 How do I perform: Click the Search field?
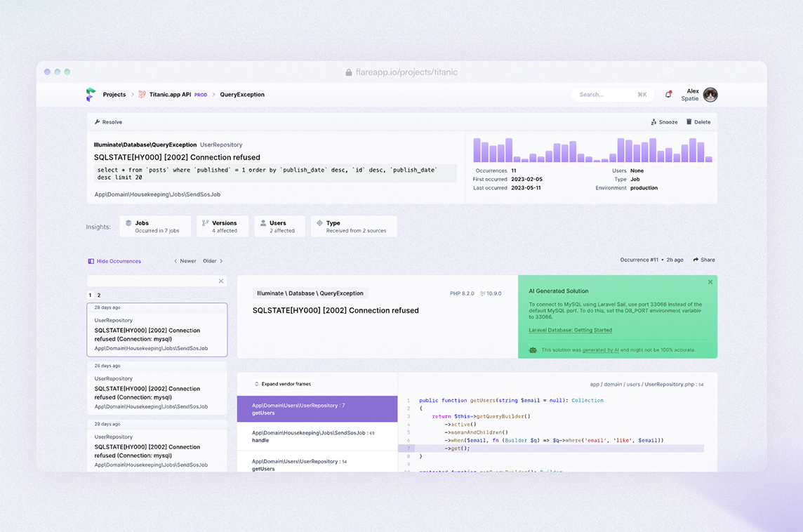tap(613, 95)
